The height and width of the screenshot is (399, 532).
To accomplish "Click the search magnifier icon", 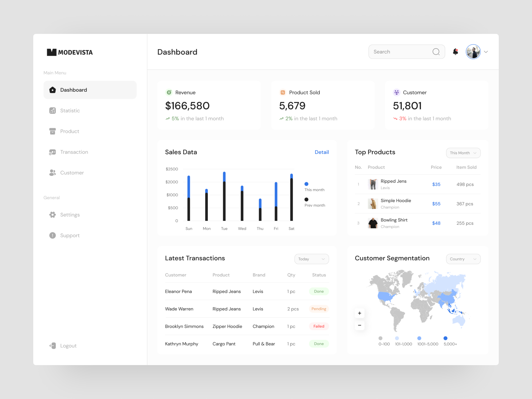I will 436,52.
